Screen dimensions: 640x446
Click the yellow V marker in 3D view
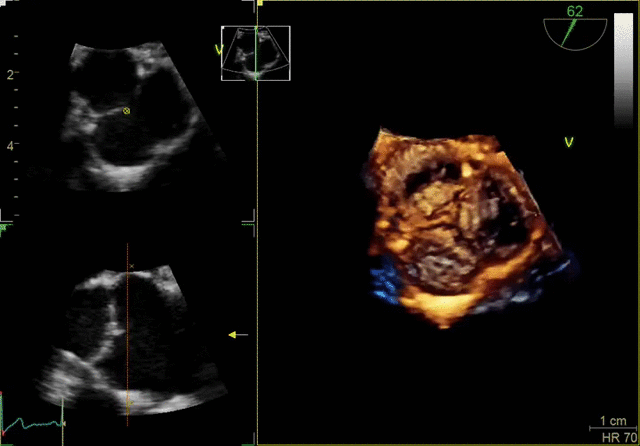coord(568,142)
